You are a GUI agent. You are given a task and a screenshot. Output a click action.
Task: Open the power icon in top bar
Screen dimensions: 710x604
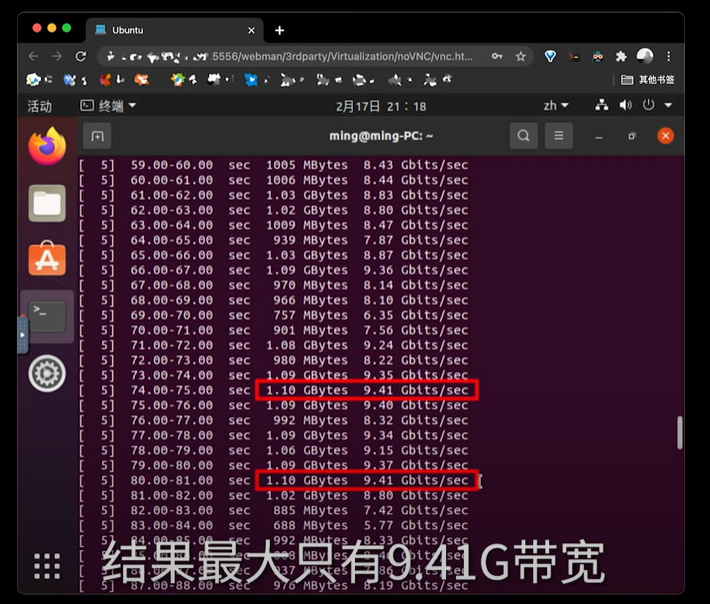(x=648, y=105)
